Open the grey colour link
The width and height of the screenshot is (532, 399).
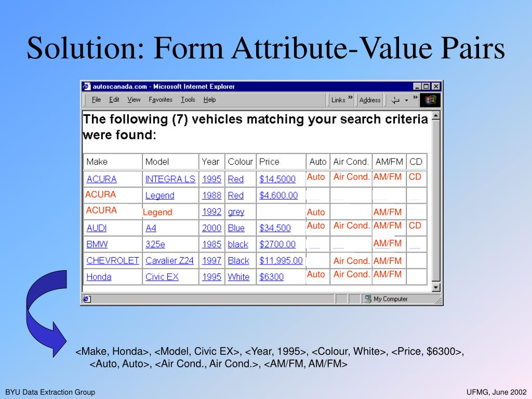pyautogui.click(x=236, y=212)
